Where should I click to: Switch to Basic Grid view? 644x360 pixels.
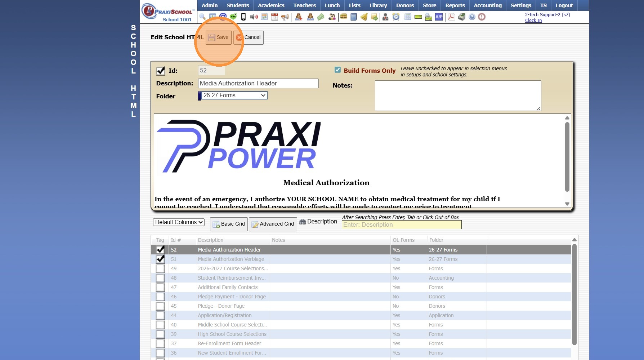(x=229, y=224)
